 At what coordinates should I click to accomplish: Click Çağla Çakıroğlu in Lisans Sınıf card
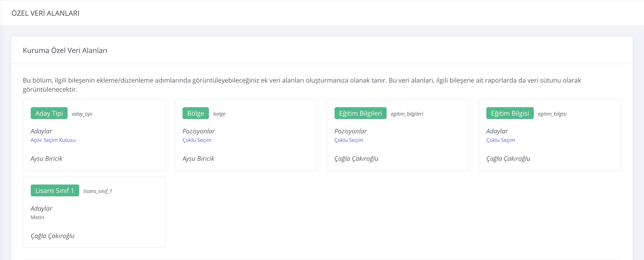coord(53,236)
